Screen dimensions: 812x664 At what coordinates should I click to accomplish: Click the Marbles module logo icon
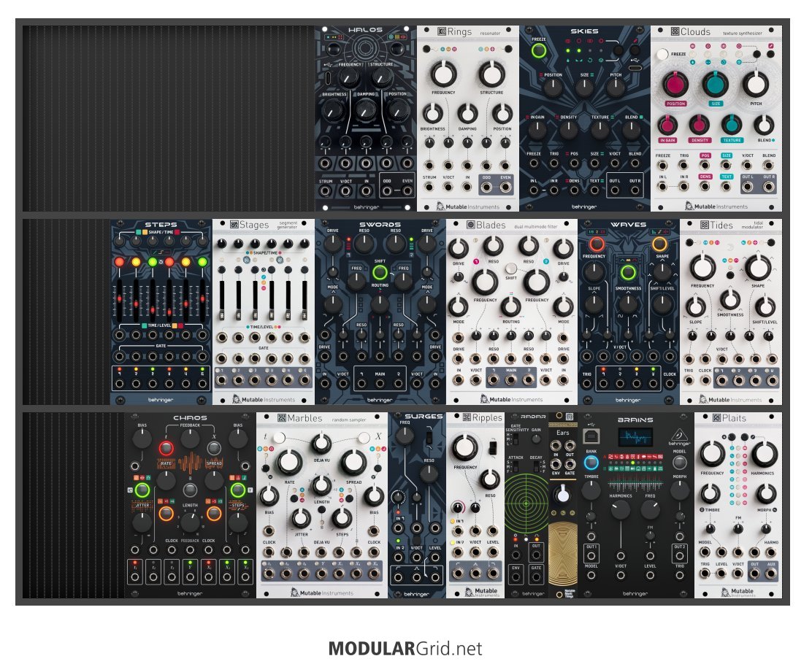click(x=282, y=417)
